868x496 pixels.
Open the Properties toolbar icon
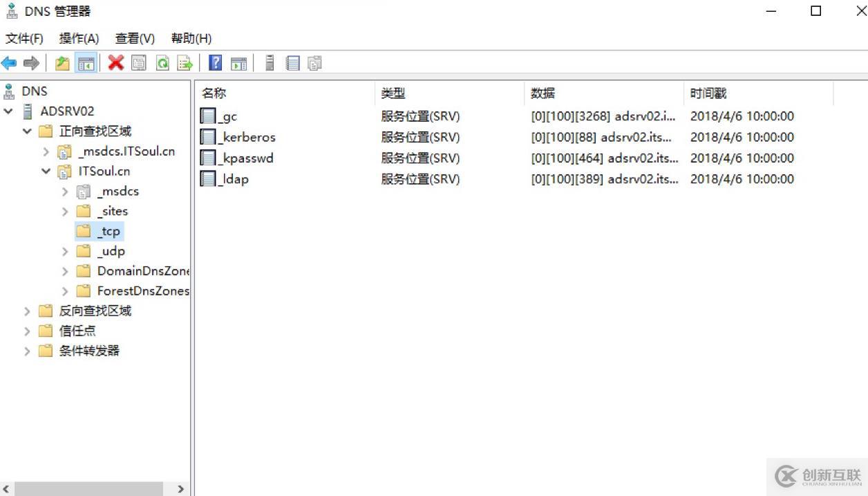(x=139, y=64)
